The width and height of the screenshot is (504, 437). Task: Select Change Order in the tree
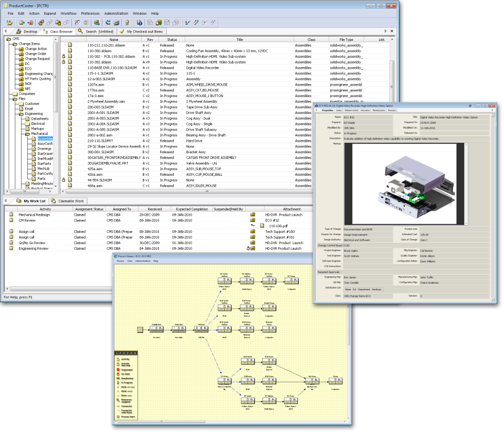pos(35,54)
